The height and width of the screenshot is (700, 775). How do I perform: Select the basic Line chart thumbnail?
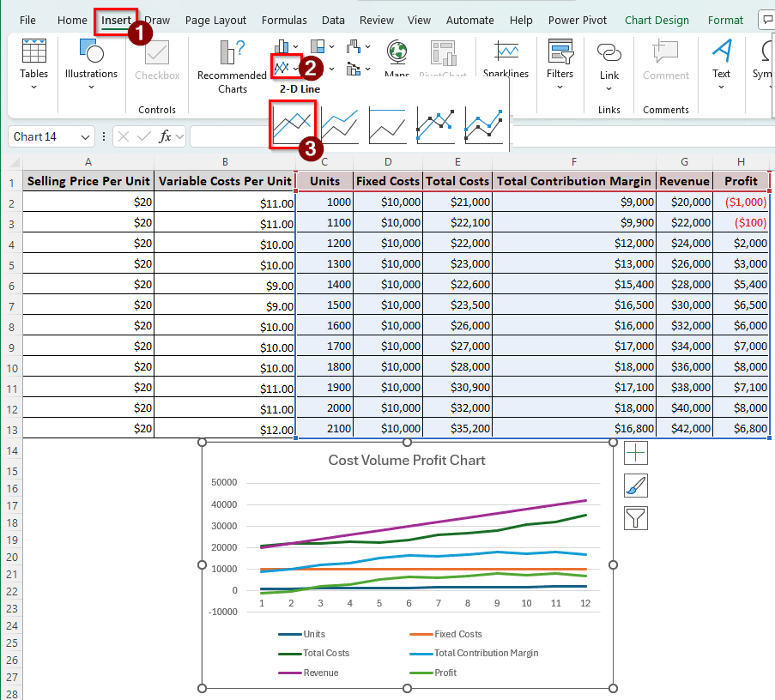[x=293, y=125]
